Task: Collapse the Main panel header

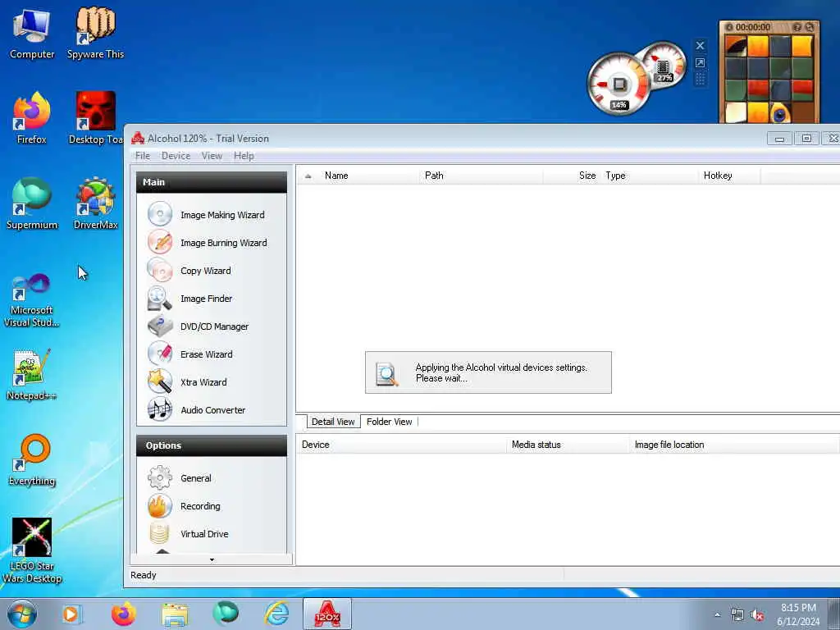Action: [212, 182]
